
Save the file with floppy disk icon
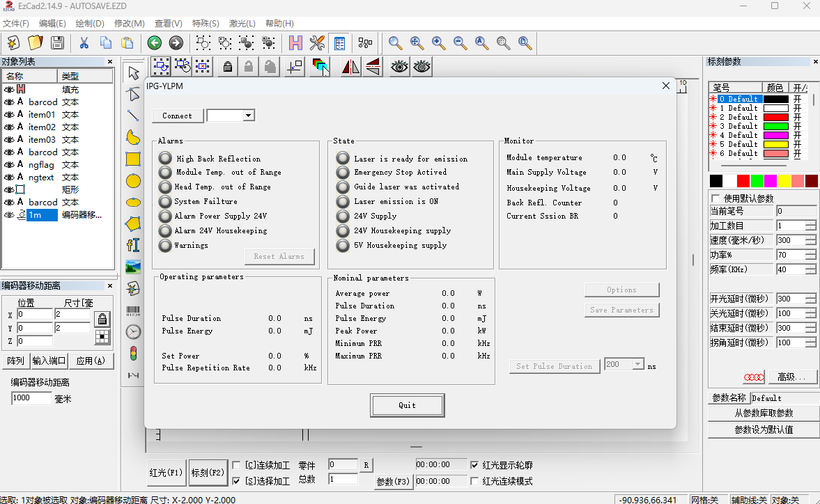(57, 43)
